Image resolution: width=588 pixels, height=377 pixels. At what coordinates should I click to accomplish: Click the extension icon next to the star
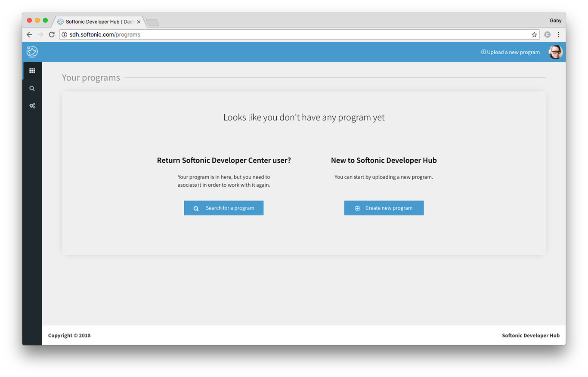tap(547, 34)
